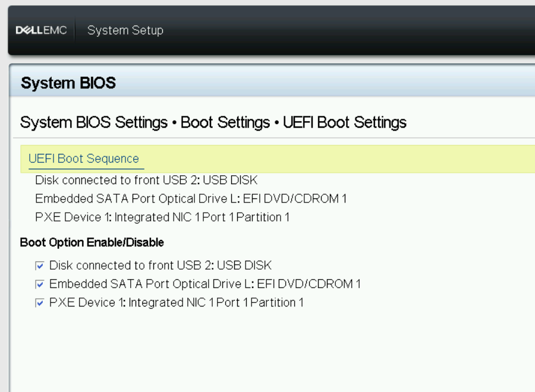Click blank area below the boot options

pos(273,351)
